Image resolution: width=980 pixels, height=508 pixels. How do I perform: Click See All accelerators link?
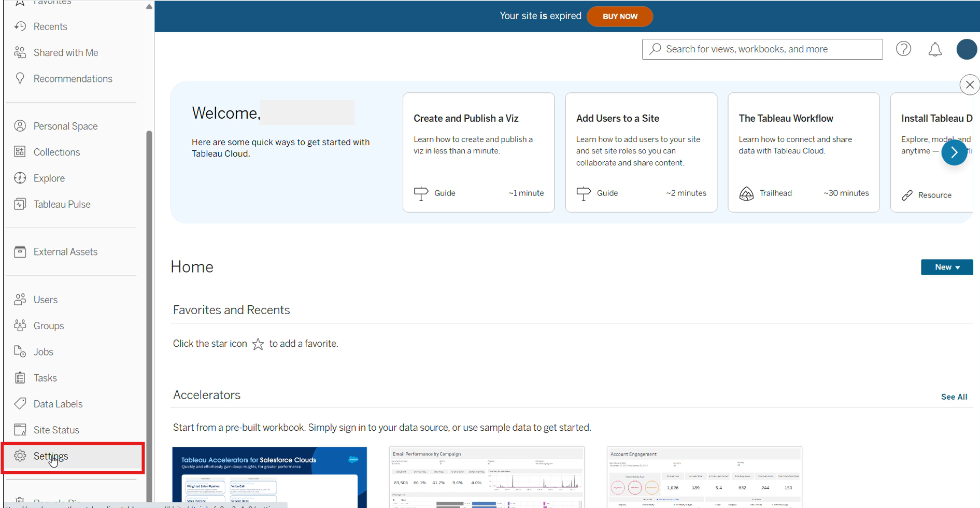[954, 397]
